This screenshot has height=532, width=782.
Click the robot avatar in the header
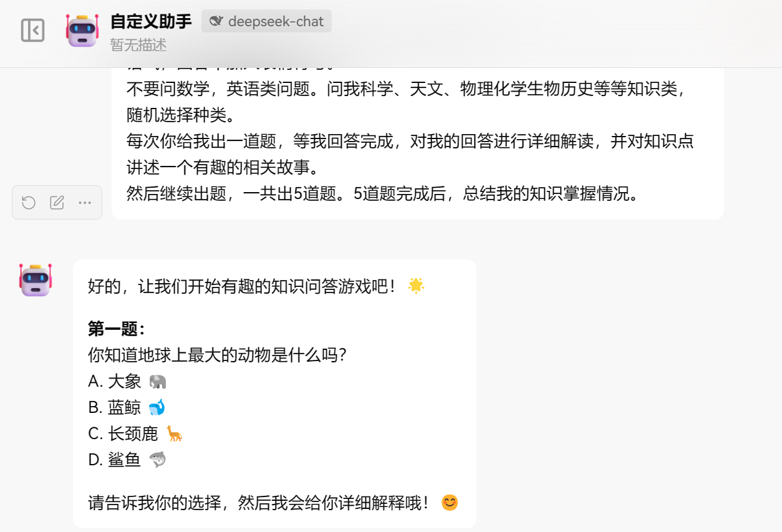point(82,30)
